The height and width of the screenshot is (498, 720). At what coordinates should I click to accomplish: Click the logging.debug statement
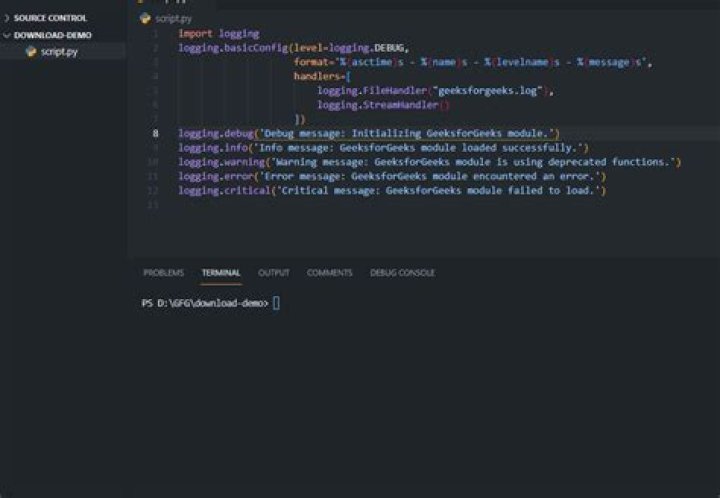pos(369,134)
